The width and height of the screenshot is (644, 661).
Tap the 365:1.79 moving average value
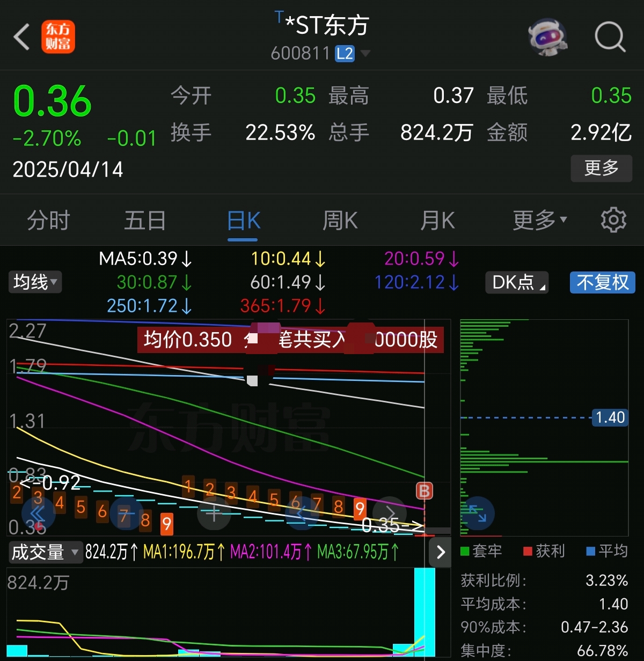283,306
